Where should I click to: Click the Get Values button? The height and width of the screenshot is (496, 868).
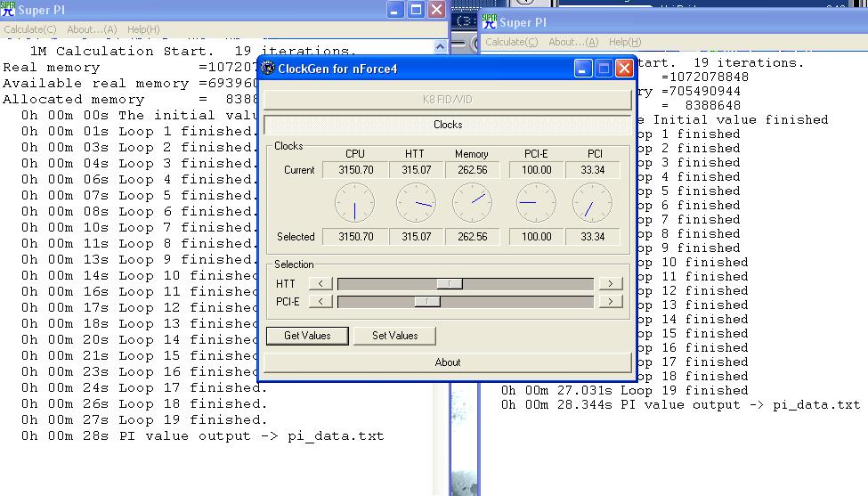click(x=307, y=336)
